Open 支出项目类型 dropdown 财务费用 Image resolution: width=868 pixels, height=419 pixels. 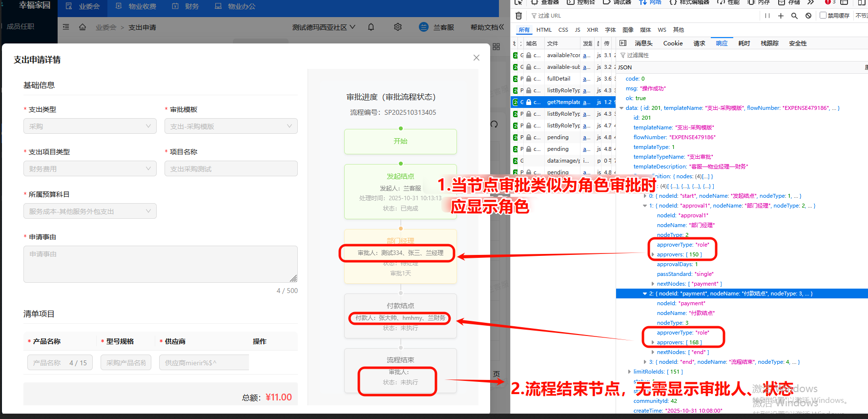point(90,168)
